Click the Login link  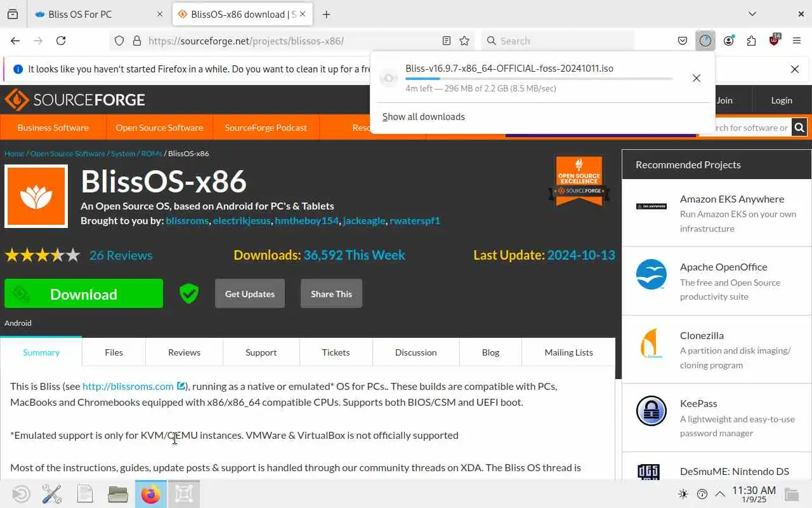(x=782, y=100)
